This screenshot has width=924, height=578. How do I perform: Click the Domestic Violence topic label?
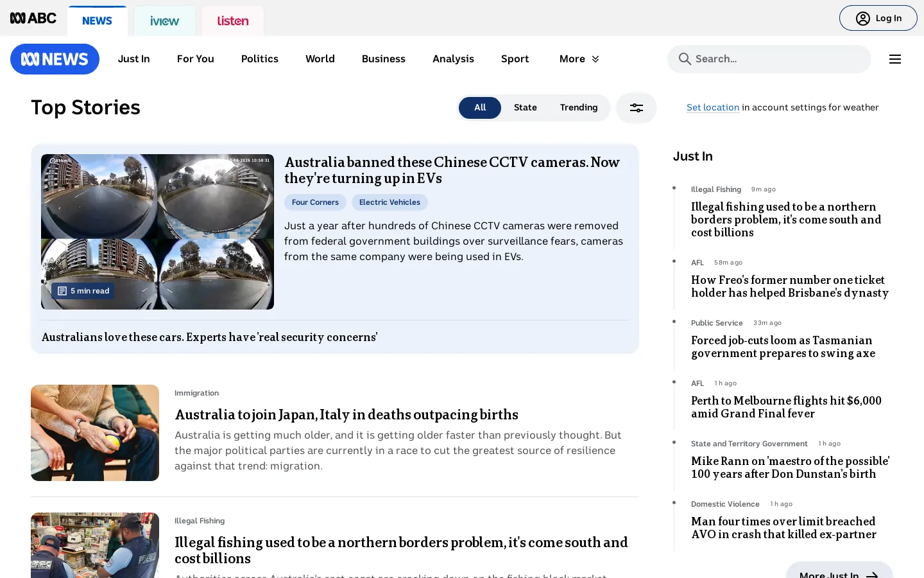725,504
